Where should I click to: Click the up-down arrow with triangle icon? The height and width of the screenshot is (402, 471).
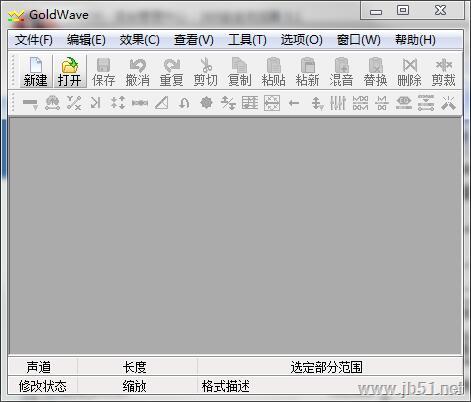pyautogui.click(x=317, y=103)
